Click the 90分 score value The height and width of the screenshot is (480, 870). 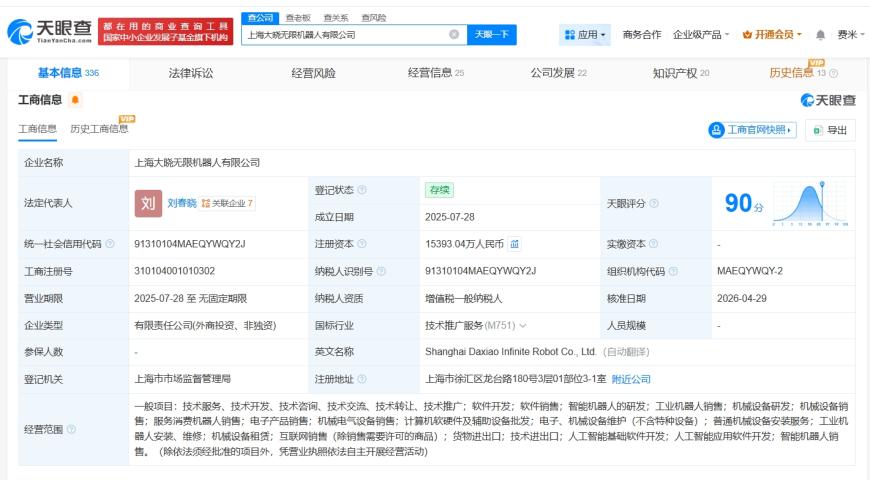pos(744,203)
